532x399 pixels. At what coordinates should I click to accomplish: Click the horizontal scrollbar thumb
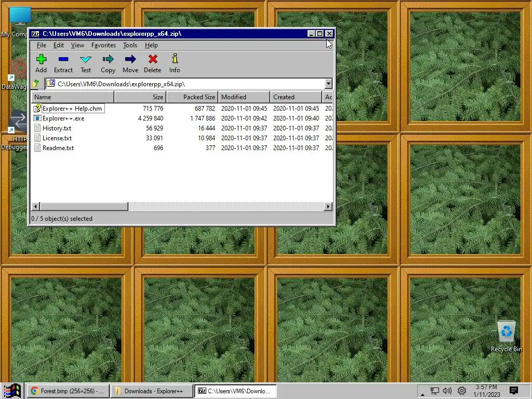click(84, 206)
